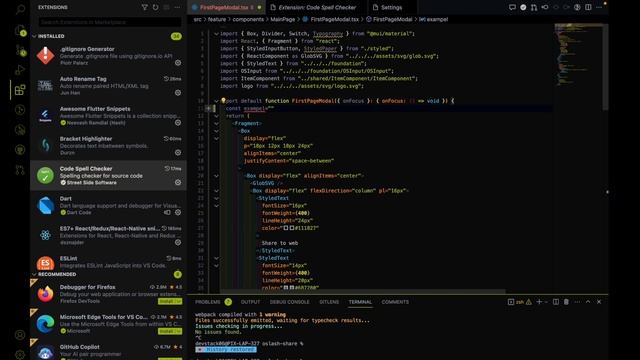640x360 pixels.
Task: Filter extensions using the funnel icon
Action: click(144, 7)
